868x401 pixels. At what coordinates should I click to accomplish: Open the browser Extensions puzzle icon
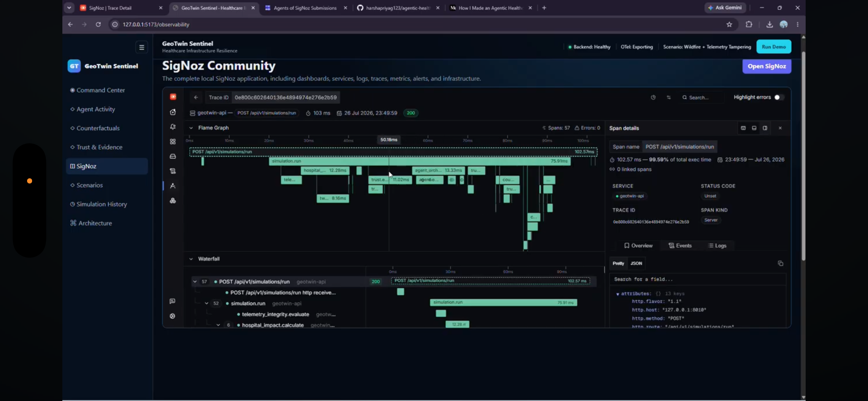point(749,24)
